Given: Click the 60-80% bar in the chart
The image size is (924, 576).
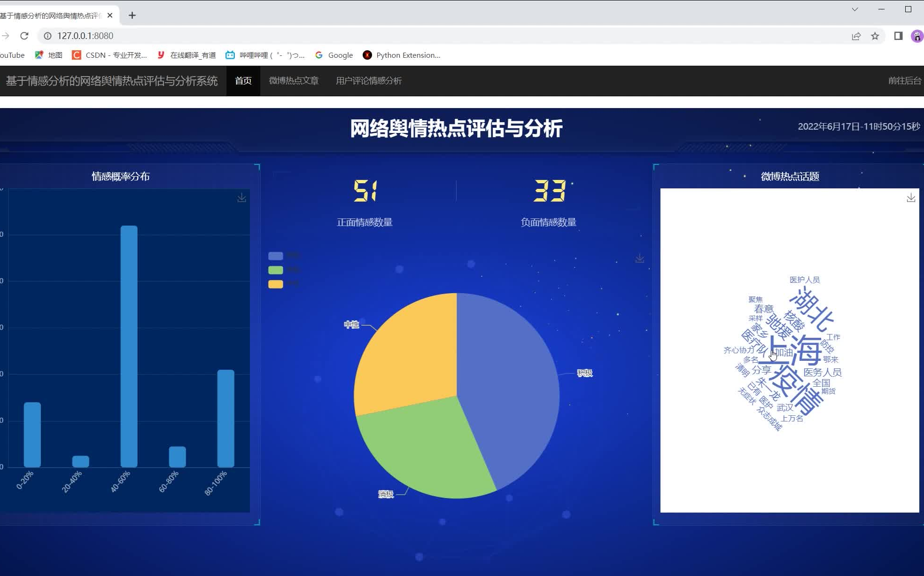Looking at the screenshot, I should (x=178, y=457).
